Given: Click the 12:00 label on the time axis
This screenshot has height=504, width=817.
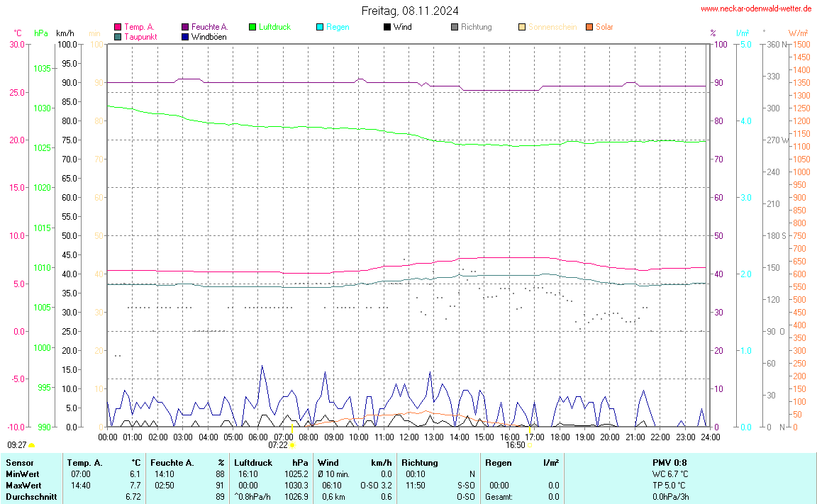Looking at the screenshot, I should [408, 436].
